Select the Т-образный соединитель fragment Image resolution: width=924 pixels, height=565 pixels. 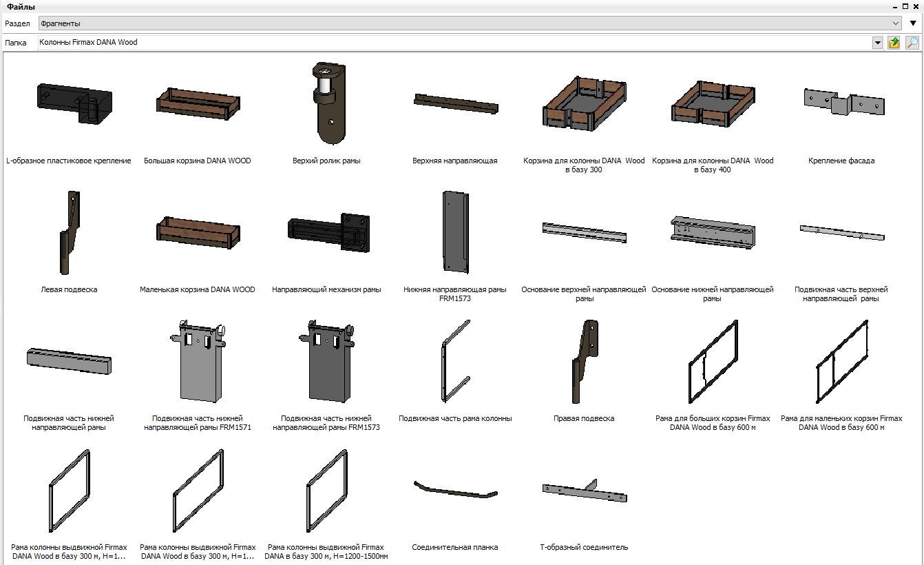point(584,491)
